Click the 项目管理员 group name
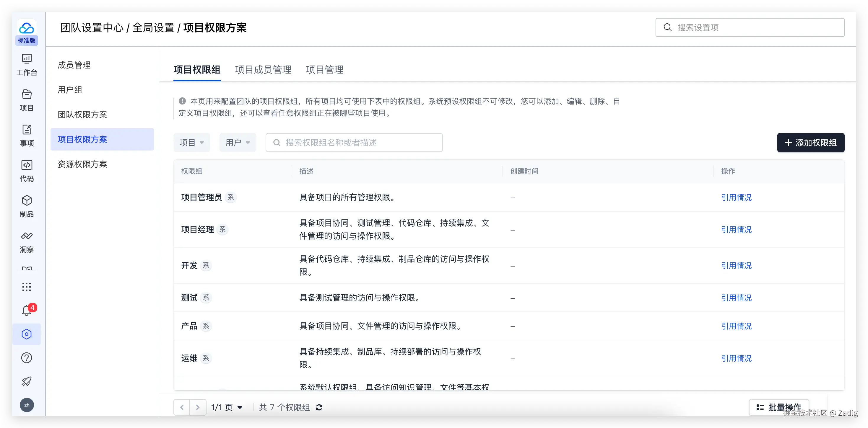Image resolution: width=868 pixels, height=428 pixels. 201,197
